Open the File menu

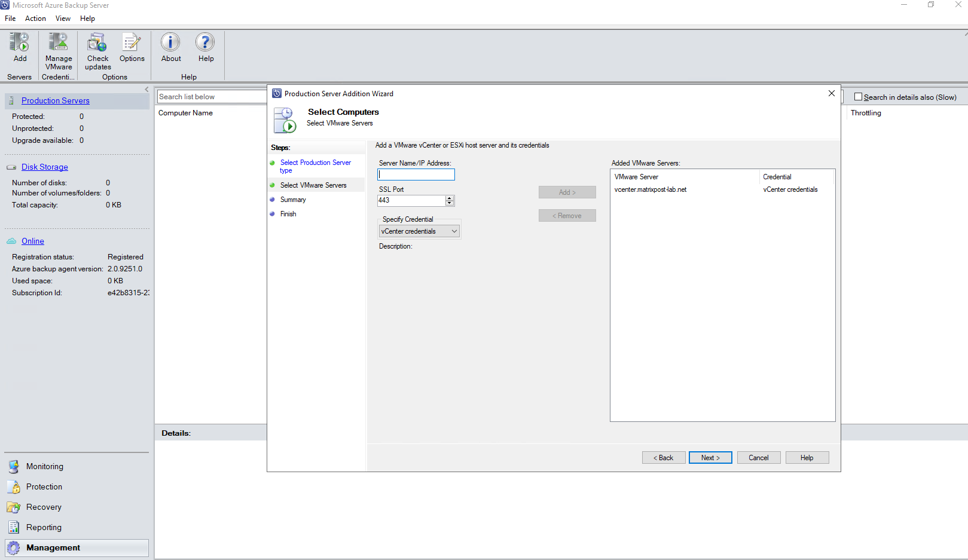click(10, 19)
